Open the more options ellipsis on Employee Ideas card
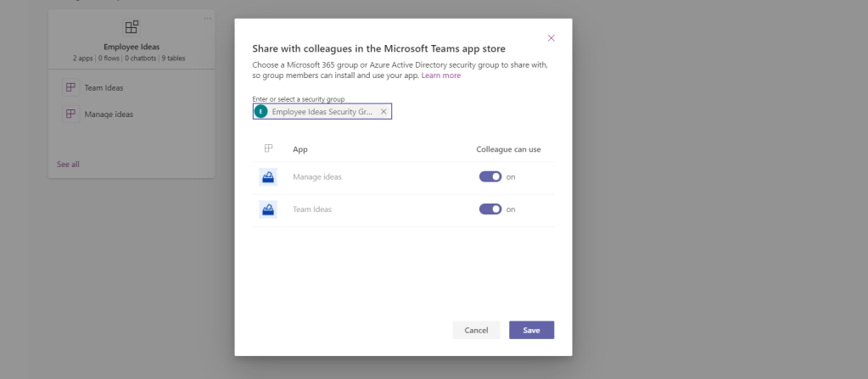 (208, 18)
